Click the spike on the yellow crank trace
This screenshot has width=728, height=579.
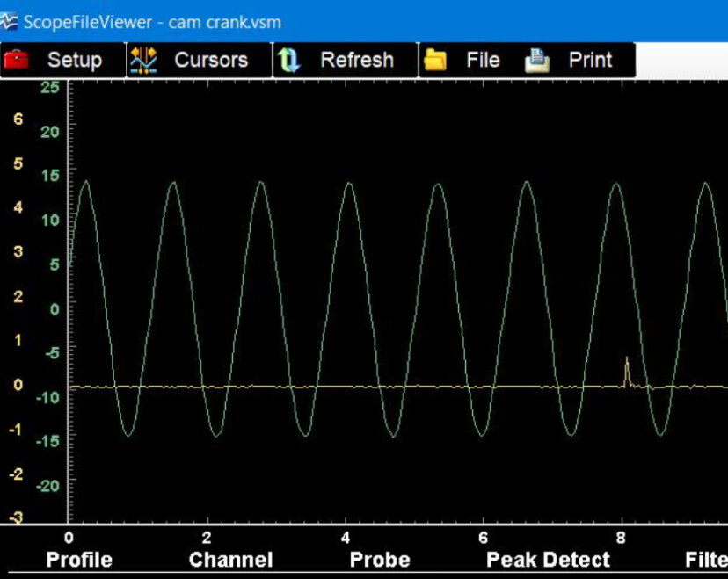[627, 365]
